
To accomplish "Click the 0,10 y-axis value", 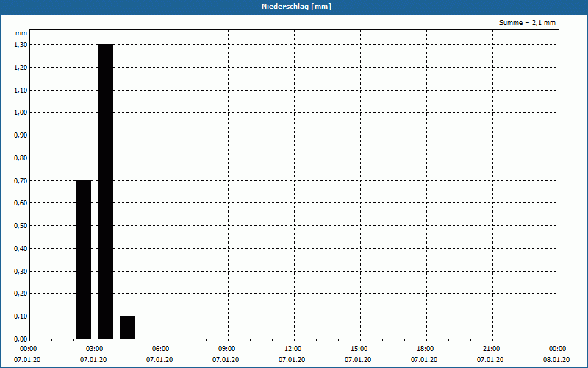I will 21,316.
